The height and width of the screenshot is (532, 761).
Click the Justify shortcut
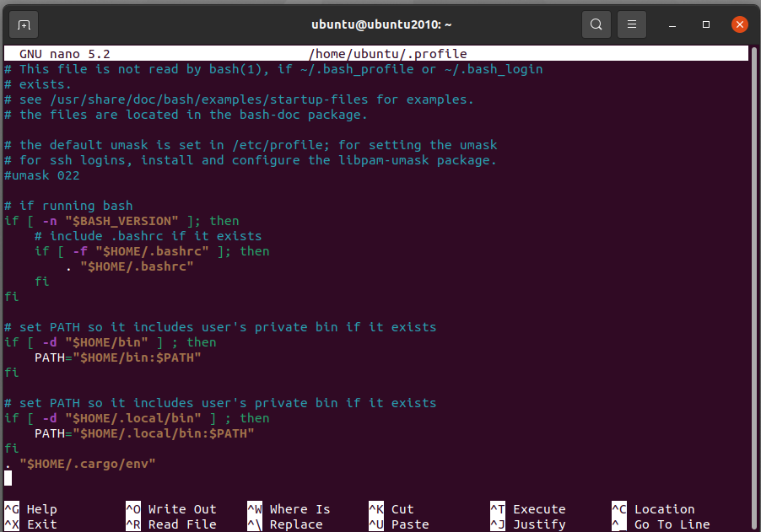click(x=539, y=524)
